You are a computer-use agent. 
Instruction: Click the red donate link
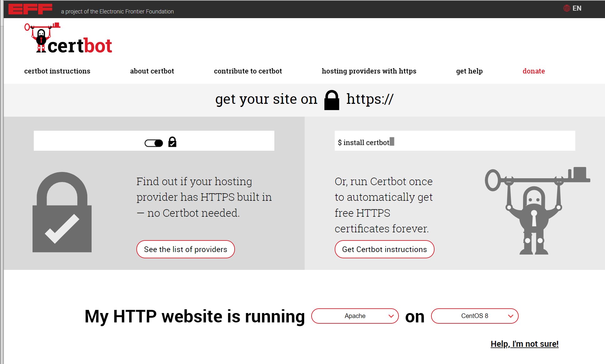pos(534,71)
